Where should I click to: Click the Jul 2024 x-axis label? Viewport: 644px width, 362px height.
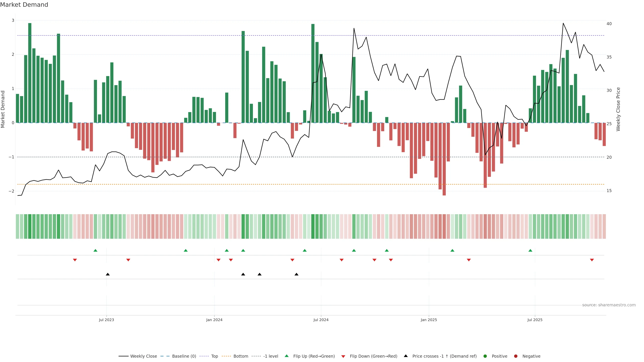(x=321, y=320)
